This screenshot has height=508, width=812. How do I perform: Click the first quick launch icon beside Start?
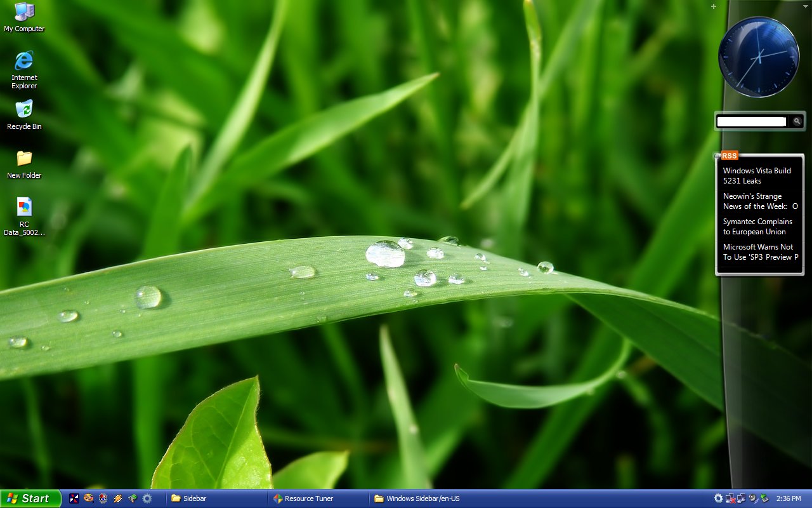74,498
